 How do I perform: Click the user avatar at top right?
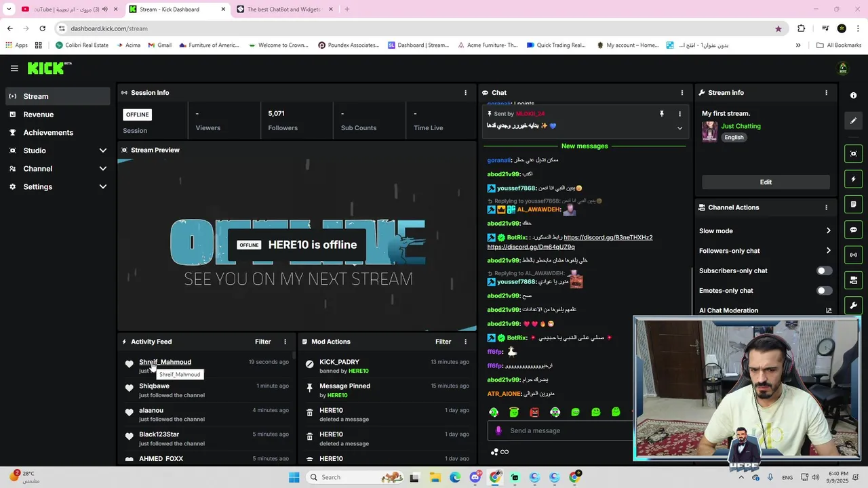(843, 68)
